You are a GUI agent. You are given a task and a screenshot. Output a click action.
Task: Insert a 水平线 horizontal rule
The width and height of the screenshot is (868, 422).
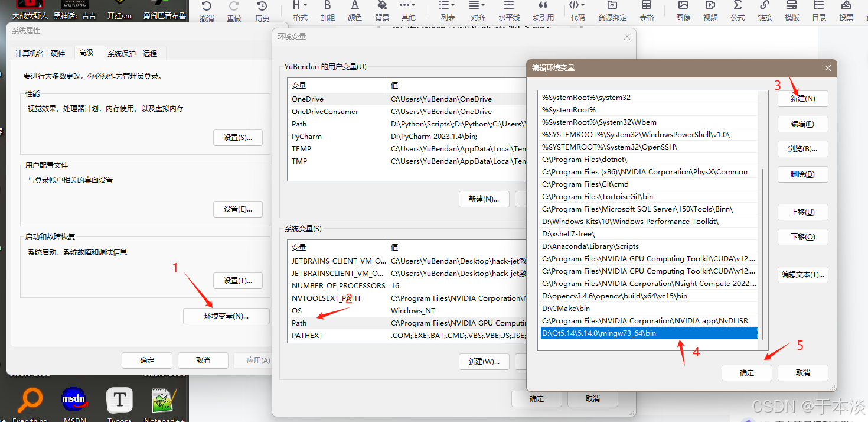pos(509,5)
